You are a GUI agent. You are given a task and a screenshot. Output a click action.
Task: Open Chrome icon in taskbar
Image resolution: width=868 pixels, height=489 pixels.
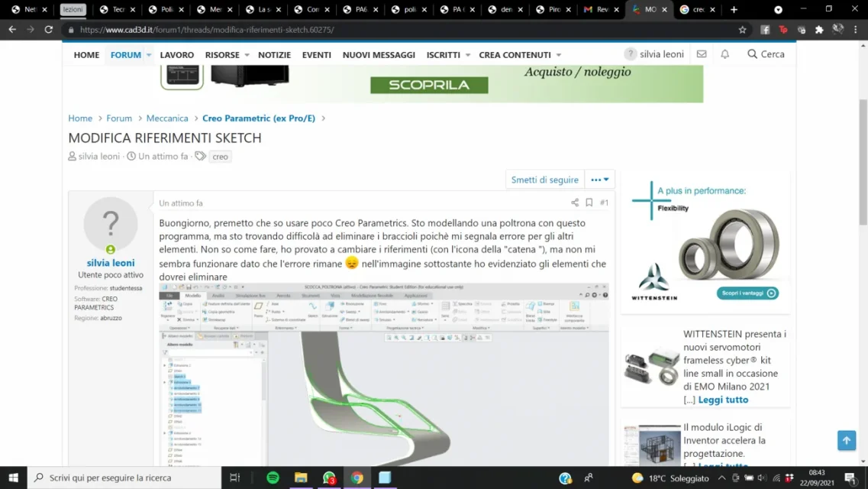click(357, 478)
